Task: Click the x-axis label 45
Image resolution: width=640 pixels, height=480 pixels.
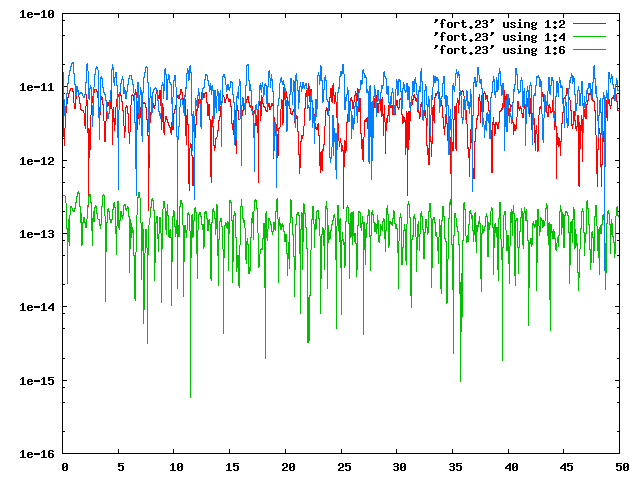Action: (567, 467)
